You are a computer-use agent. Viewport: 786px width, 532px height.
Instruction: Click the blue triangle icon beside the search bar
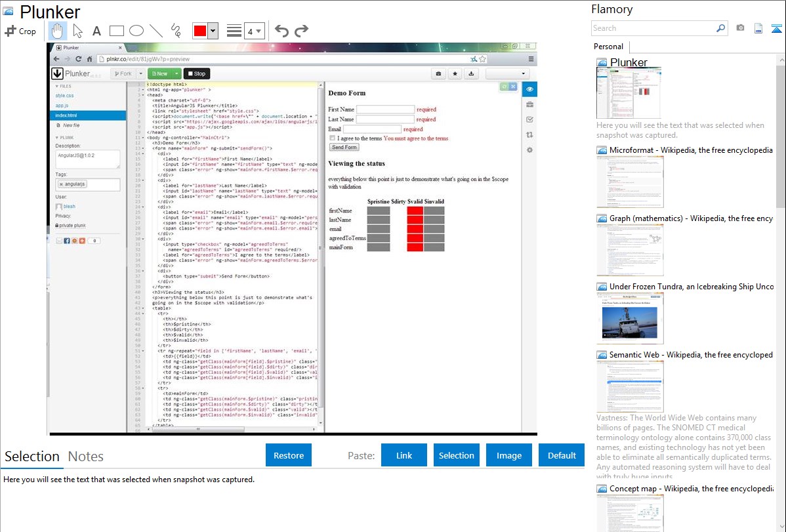(776, 28)
